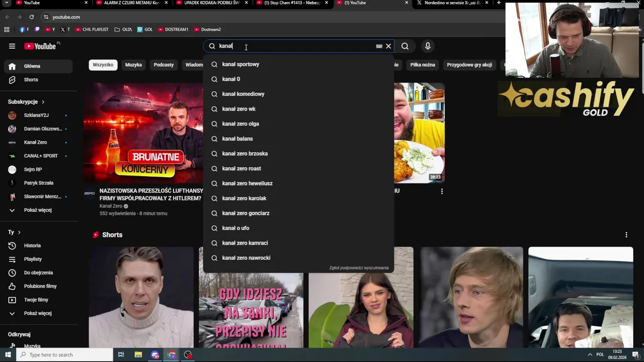This screenshot has height=362, width=644.
Task: Choose suggestion kanał zero roast
Action: (298, 169)
